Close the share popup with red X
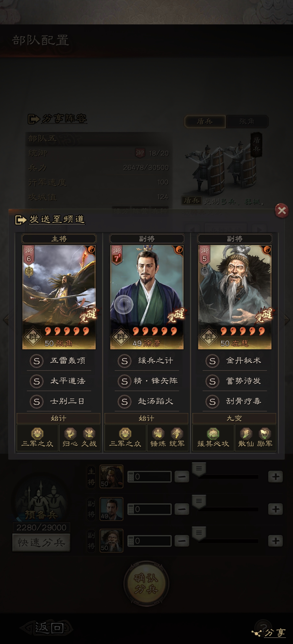 click(282, 210)
